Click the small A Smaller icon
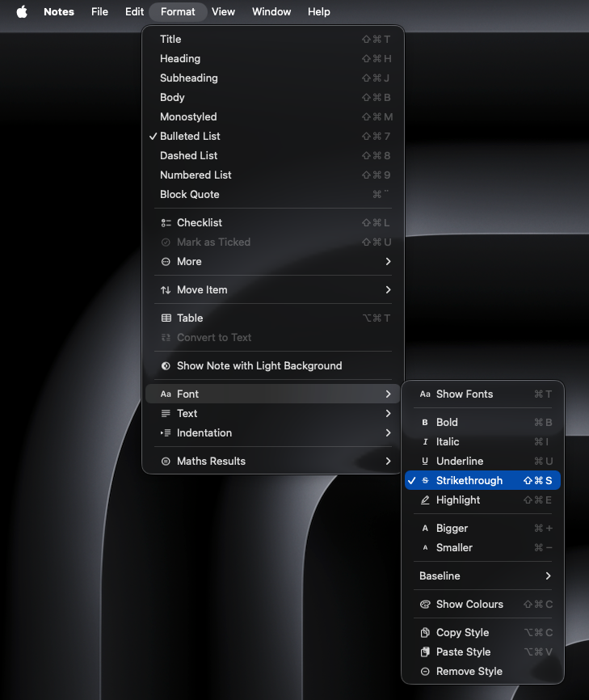Screen dimensions: 589x700 point(425,548)
